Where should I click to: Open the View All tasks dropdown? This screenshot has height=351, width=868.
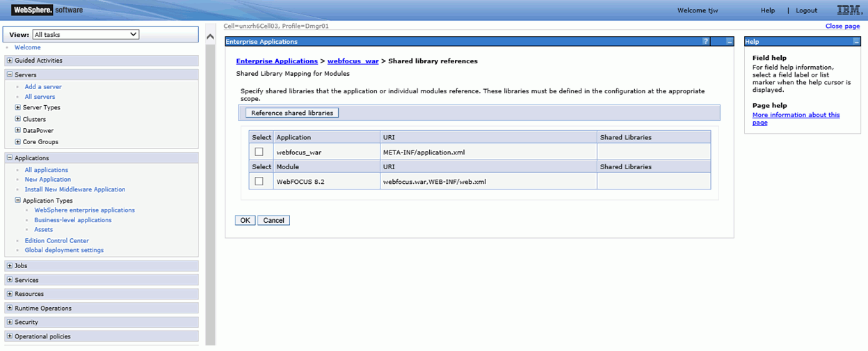tap(86, 34)
